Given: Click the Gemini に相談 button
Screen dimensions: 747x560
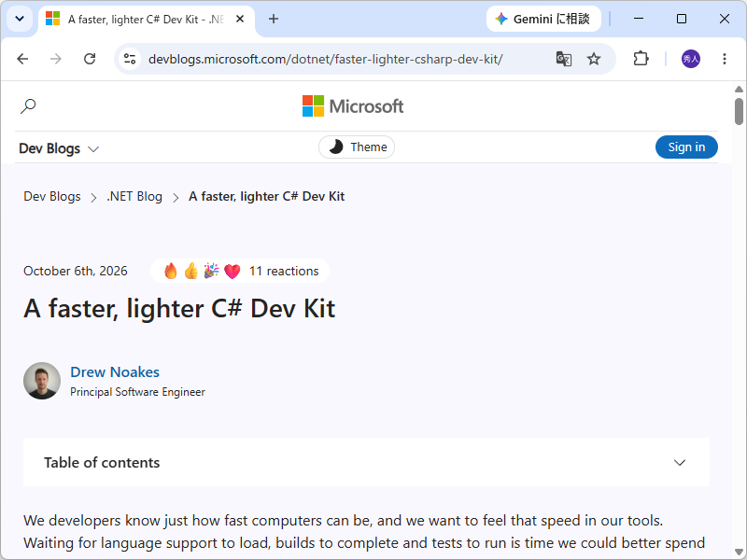Looking at the screenshot, I should [x=543, y=19].
